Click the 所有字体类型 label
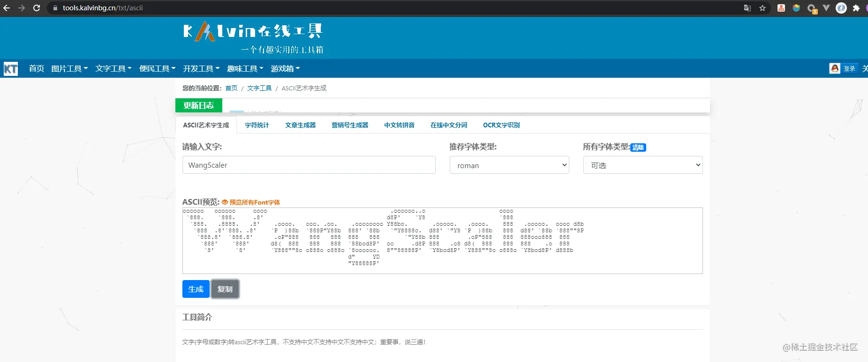Viewport: 868px width, 362px height. tap(606, 147)
